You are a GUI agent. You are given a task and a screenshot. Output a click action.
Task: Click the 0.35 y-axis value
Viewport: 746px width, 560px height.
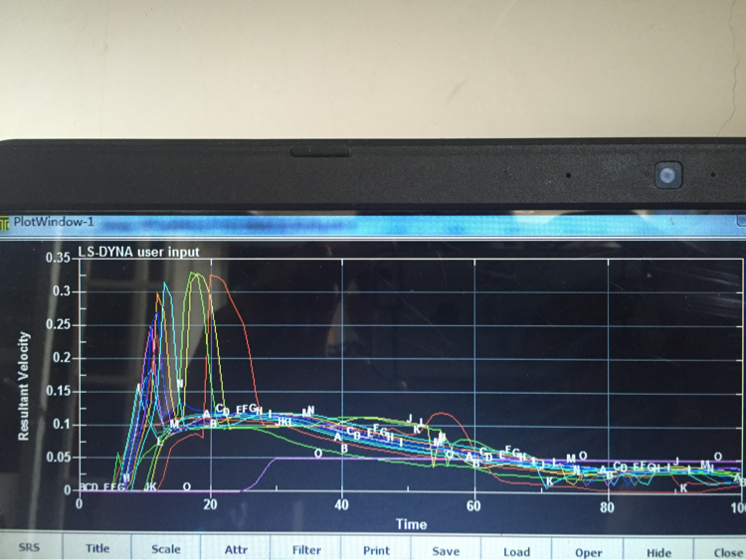(58, 258)
